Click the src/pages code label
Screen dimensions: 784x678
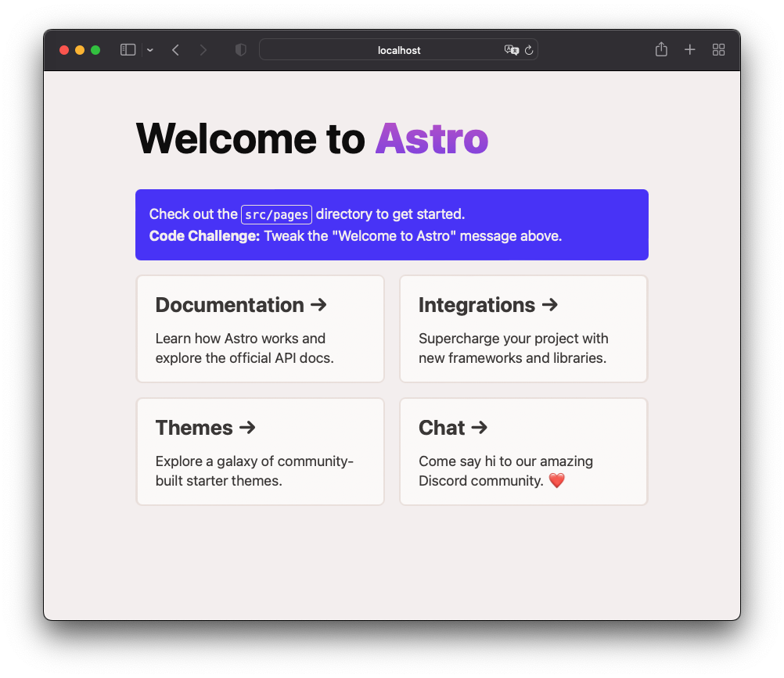(x=276, y=215)
